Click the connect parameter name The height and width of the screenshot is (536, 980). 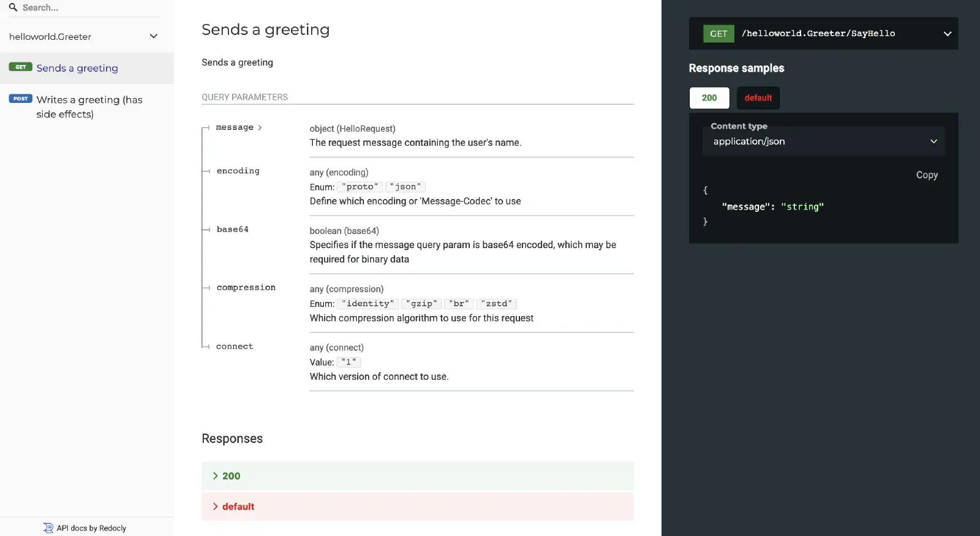(x=235, y=346)
